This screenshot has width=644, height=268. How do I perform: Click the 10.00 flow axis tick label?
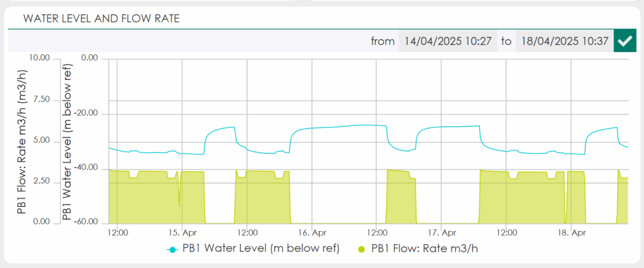click(x=40, y=59)
